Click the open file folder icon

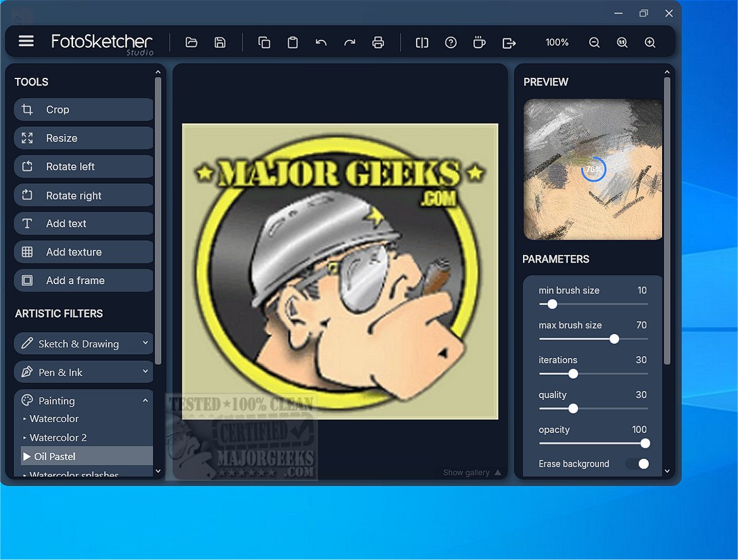192,42
